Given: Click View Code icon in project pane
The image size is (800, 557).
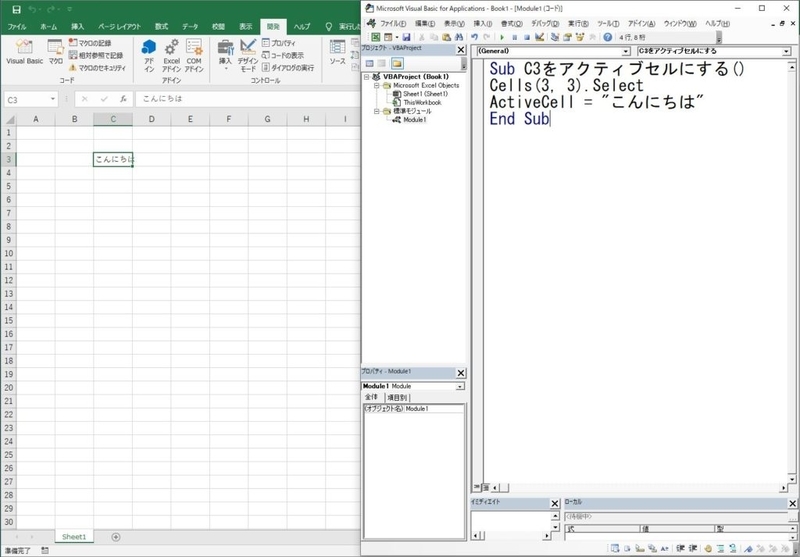Looking at the screenshot, I should pyautogui.click(x=370, y=64).
